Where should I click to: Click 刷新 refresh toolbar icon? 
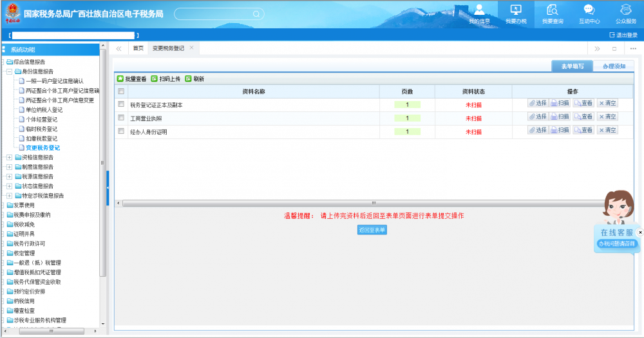[188, 79]
